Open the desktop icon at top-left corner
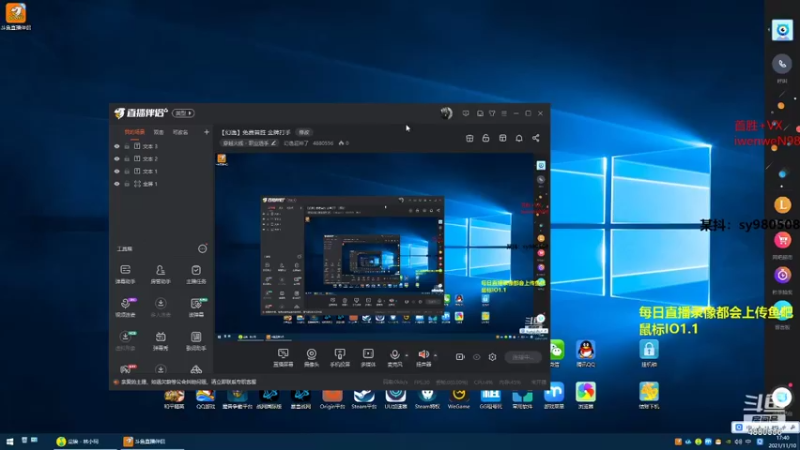This screenshot has width=800, height=450. click(x=16, y=17)
